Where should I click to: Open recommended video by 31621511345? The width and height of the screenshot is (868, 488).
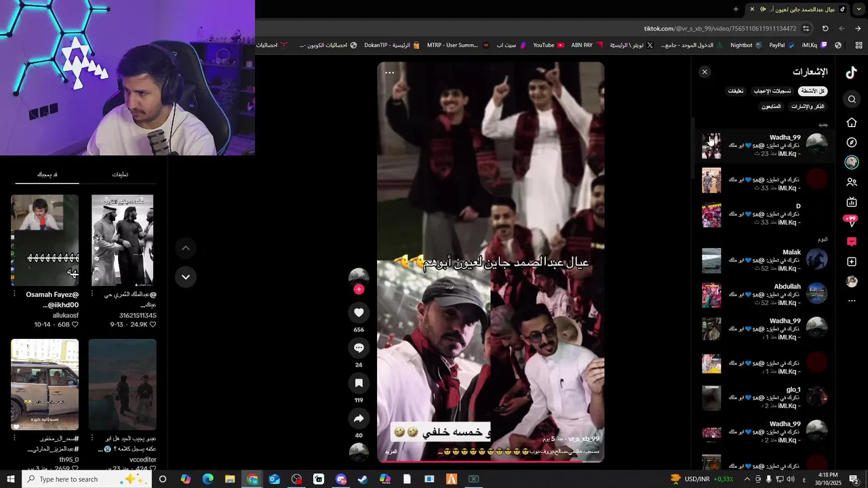coord(122,241)
